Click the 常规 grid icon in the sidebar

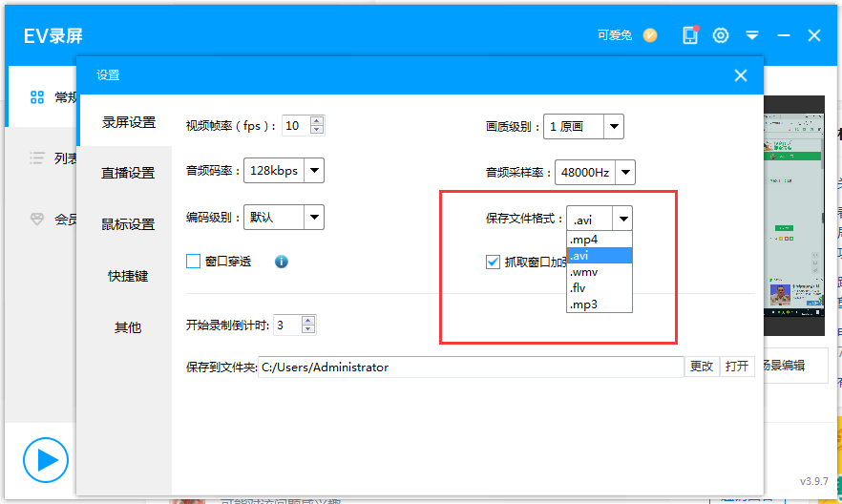(37, 97)
